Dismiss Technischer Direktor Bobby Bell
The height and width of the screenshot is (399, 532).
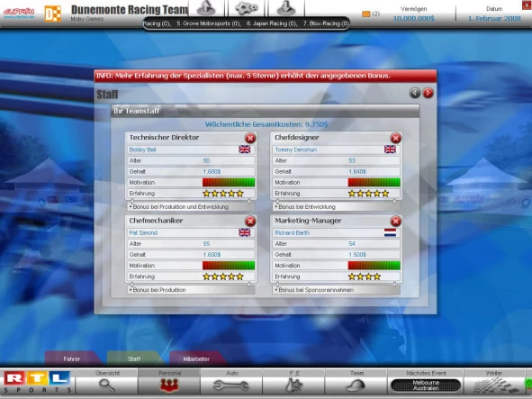(x=250, y=138)
